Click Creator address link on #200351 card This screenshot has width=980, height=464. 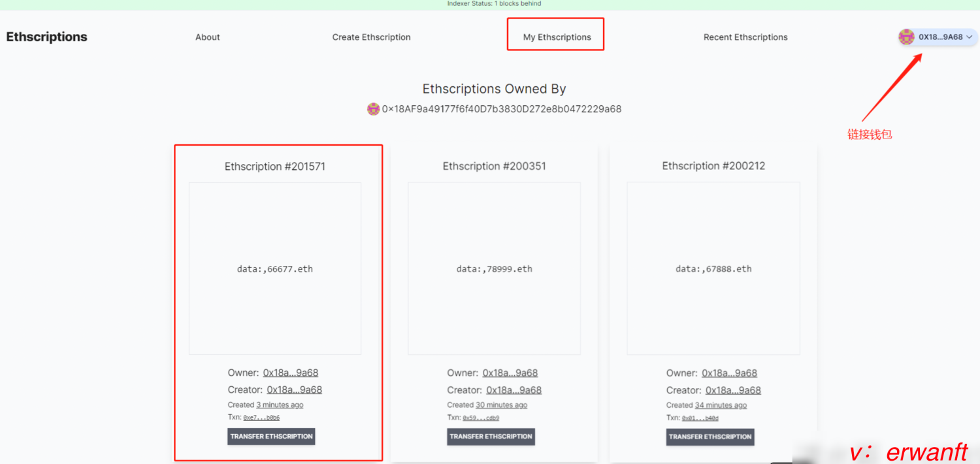point(514,390)
